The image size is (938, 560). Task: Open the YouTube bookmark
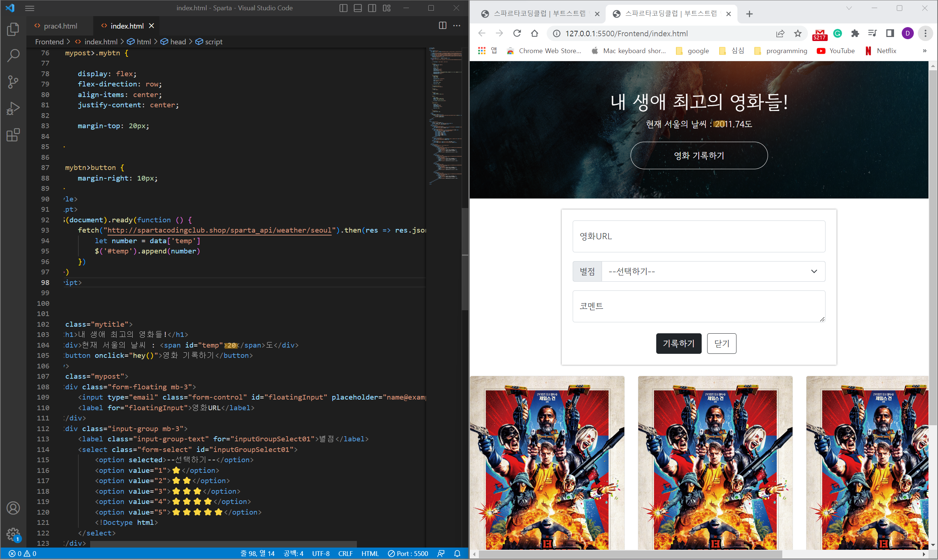pyautogui.click(x=835, y=51)
